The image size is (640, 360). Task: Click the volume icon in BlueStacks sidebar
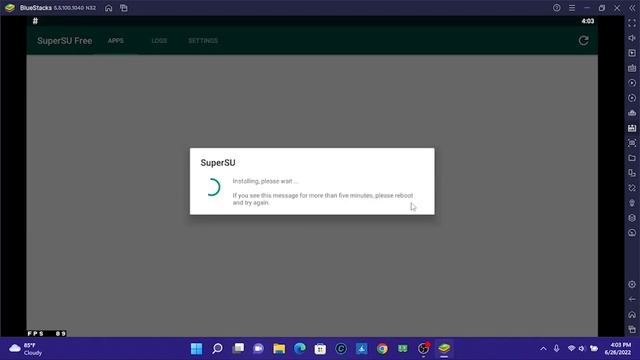pos(632,38)
